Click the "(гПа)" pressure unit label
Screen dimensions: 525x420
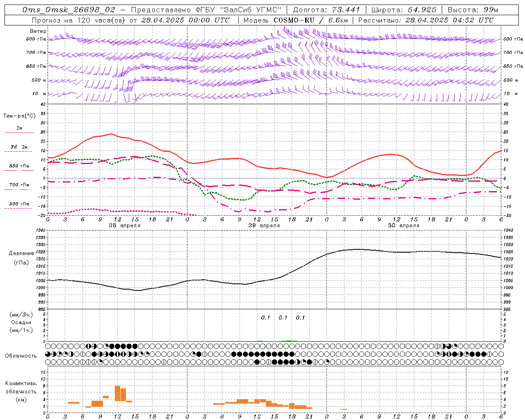pyautogui.click(x=21, y=263)
